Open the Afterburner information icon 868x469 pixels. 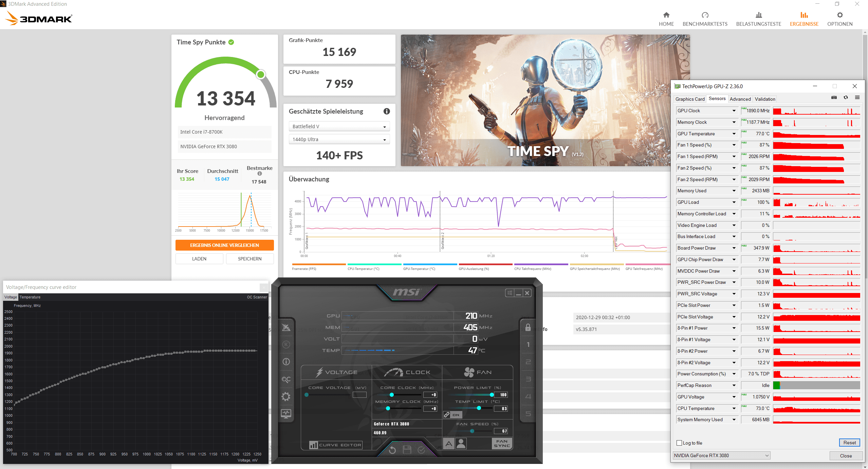click(x=286, y=362)
